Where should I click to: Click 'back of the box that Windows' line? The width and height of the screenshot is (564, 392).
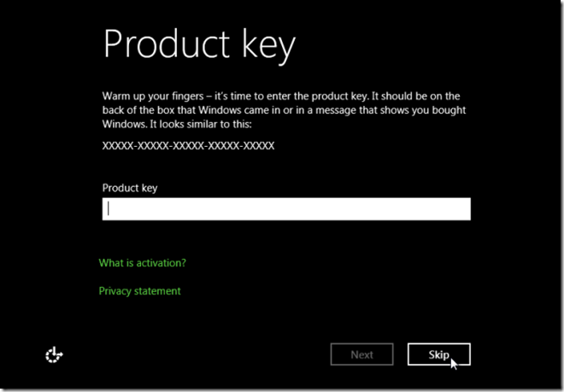pyautogui.click(x=168, y=110)
